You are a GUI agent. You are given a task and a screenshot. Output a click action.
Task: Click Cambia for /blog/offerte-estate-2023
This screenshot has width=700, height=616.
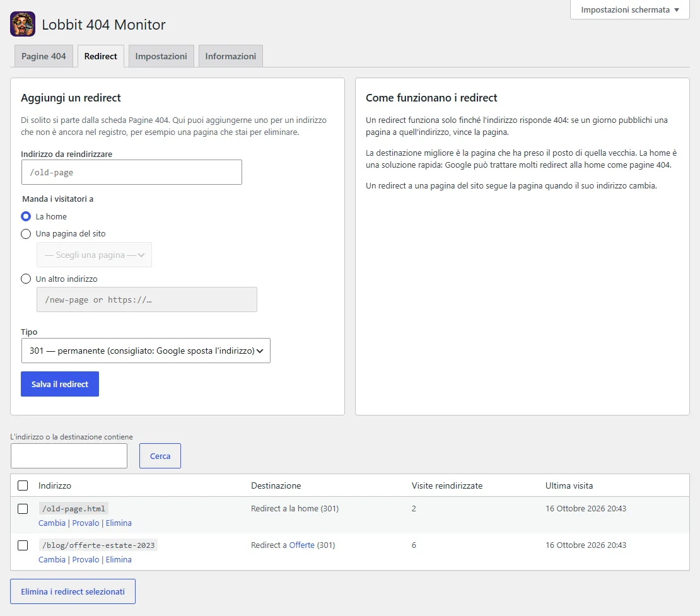point(52,560)
